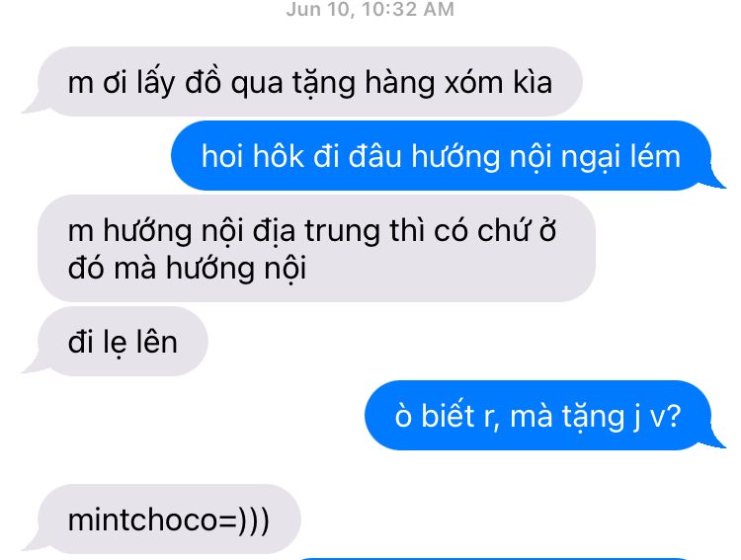Click the 'v?' at the end of blue reply
The height and width of the screenshot is (560, 741).
(x=665, y=417)
